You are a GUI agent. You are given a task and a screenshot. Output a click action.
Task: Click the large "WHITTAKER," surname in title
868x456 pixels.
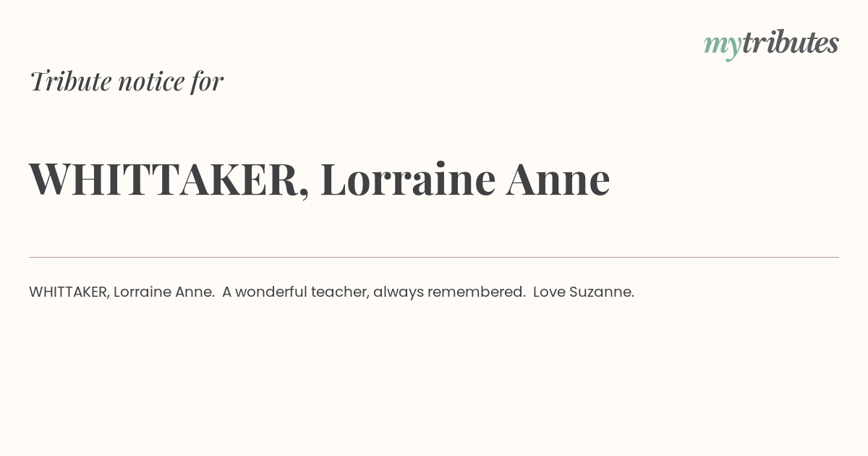tap(169, 180)
